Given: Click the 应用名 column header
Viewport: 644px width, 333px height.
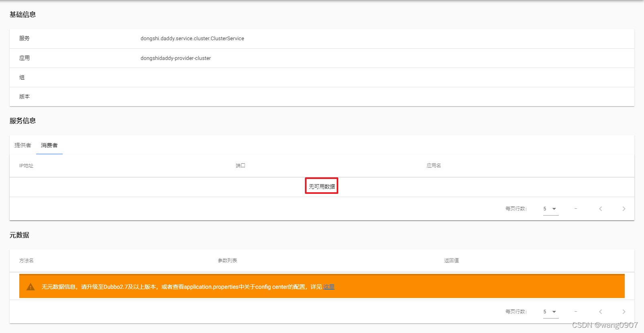Looking at the screenshot, I should [x=434, y=166].
